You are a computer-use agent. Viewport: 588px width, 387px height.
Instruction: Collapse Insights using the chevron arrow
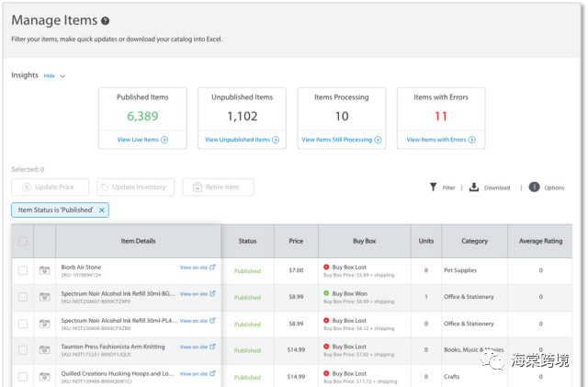point(62,76)
